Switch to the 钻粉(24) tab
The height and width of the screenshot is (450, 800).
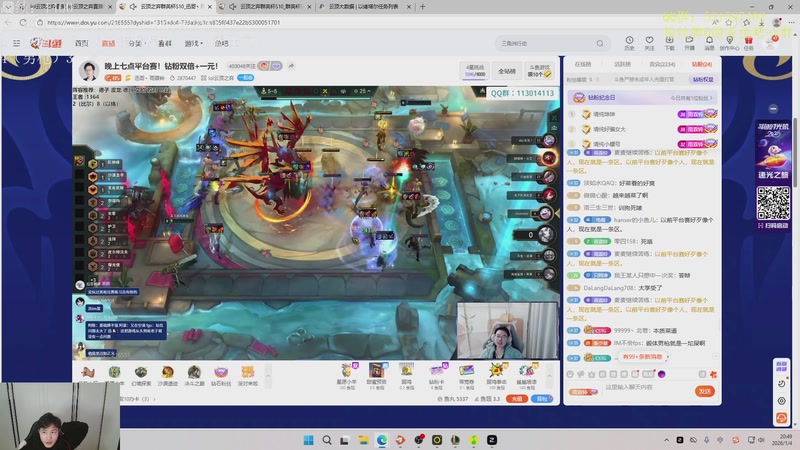point(702,64)
